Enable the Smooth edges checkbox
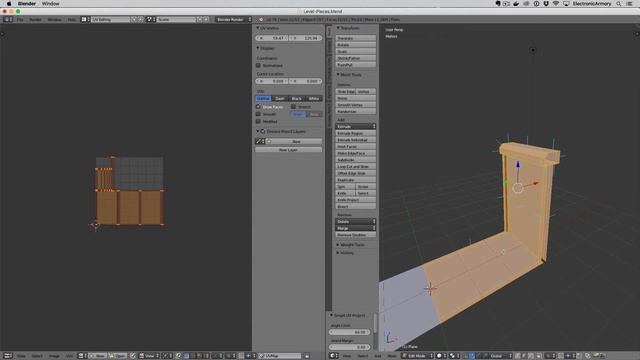This screenshot has width=640, height=360. 258,114
